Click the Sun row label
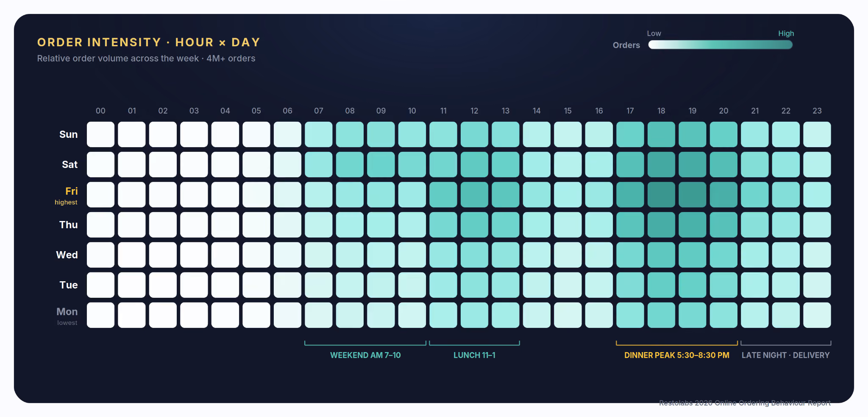This screenshot has height=417, width=868. click(x=68, y=134)
